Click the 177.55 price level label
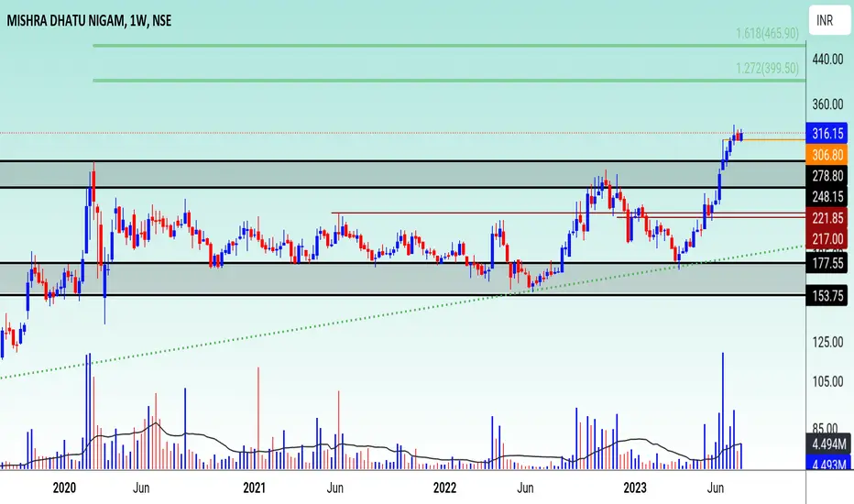Screen dimensions: 854x504 [827, 264]
